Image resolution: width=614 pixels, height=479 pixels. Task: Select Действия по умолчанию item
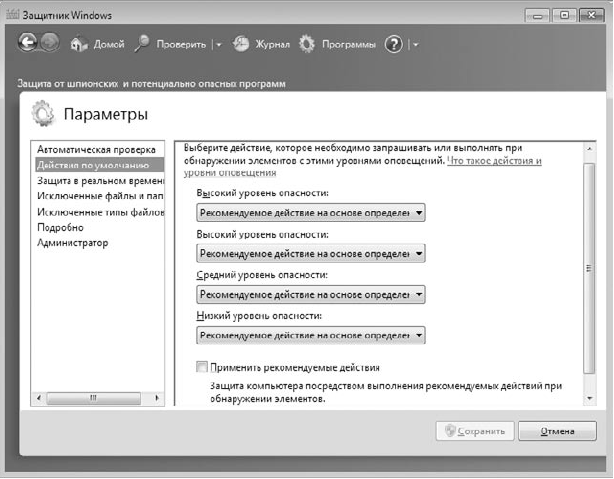[99, 165]
